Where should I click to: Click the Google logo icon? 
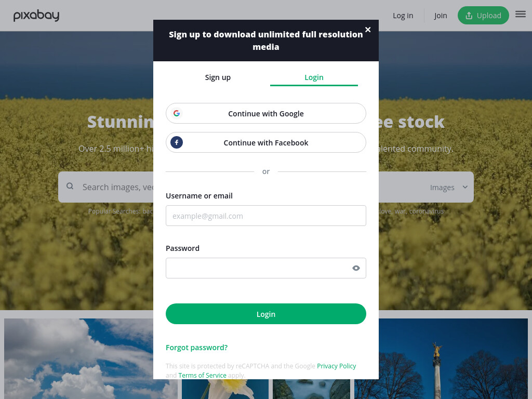pos(177,113)
